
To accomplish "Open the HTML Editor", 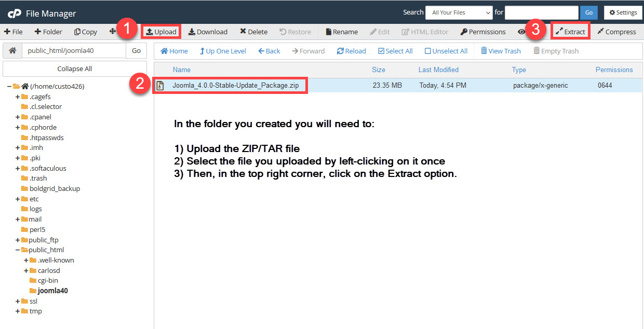I will tap(425, 32).
